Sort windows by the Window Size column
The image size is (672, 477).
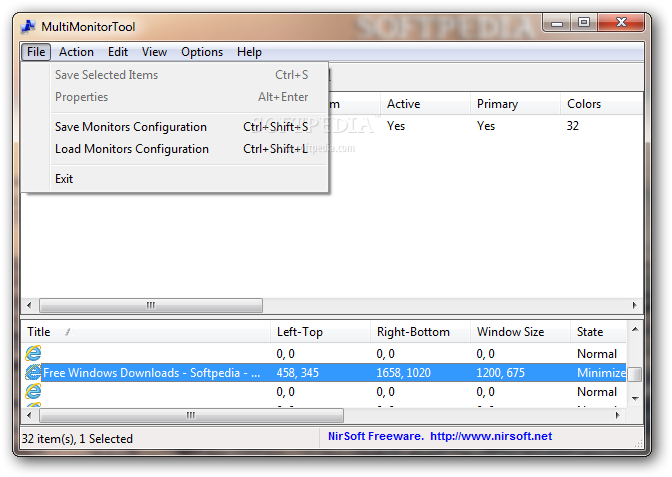tap(520, 332)
